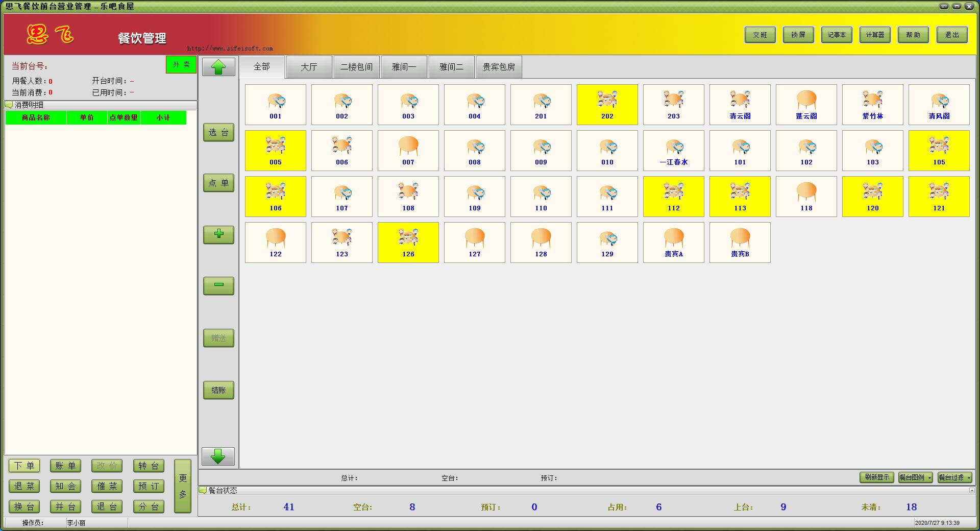Switch to the 贵宾包房 tab
The image size is (980, 531).
pos(499,67)
